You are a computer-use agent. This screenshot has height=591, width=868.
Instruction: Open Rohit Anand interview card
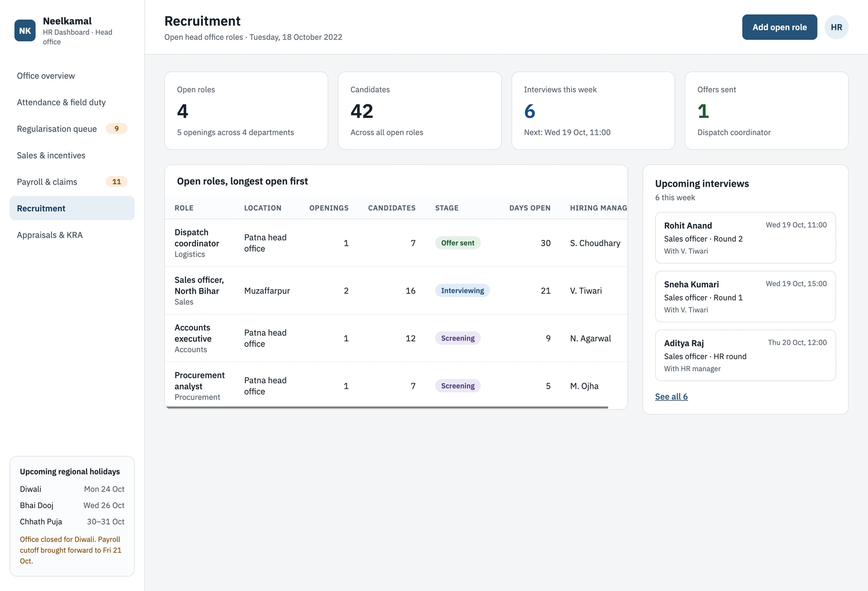click(x=745, y=238)
